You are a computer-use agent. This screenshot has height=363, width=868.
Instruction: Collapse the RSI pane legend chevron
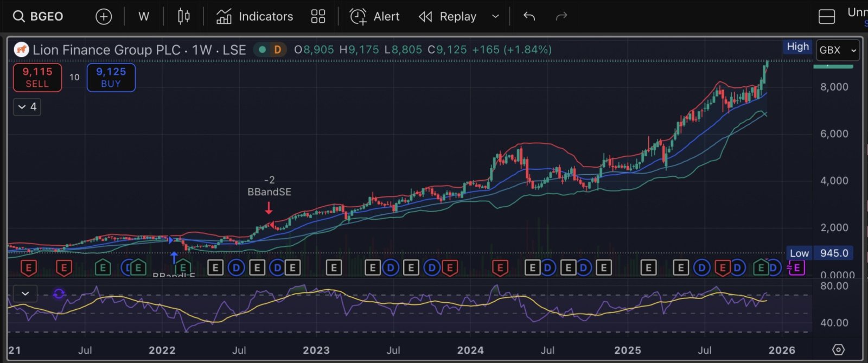pyautogui.click(x=25, y=294)
